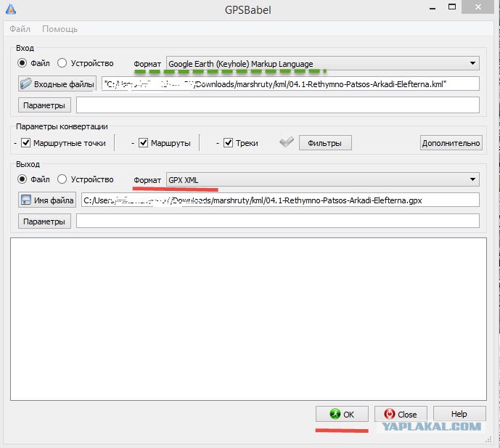Open the Помощь menu

(60, 29)
